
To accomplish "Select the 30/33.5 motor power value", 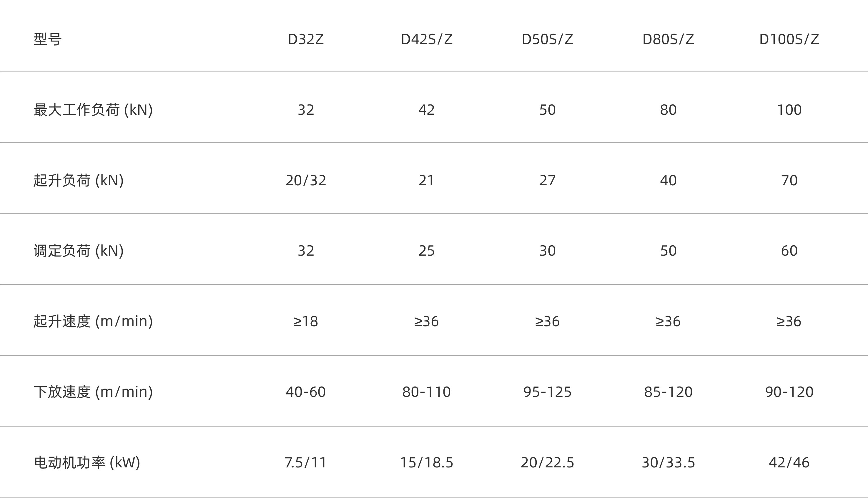I will click(x=668, y=463).
